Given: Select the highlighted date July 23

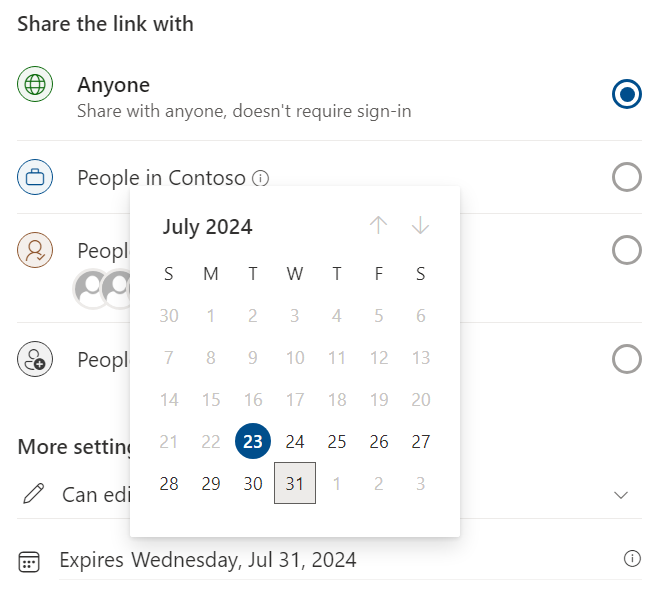Looking at the screenshot, I should pos(253,441).
